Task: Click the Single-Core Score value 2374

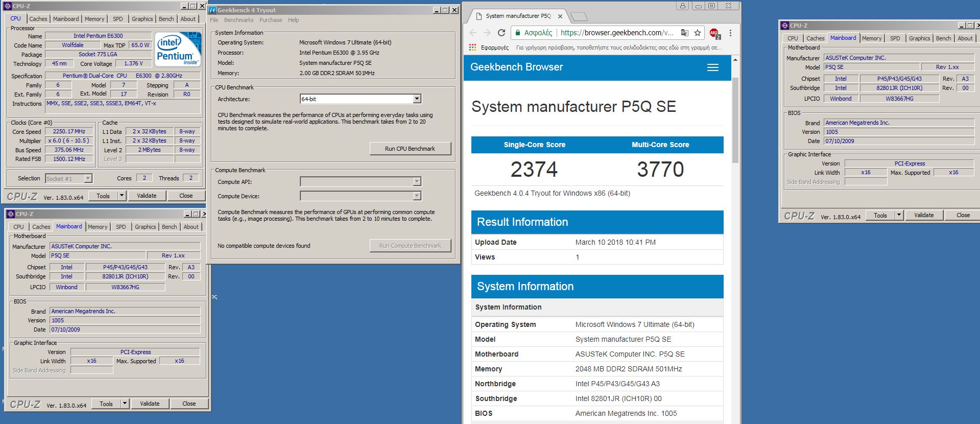Action: coord(534,170)
